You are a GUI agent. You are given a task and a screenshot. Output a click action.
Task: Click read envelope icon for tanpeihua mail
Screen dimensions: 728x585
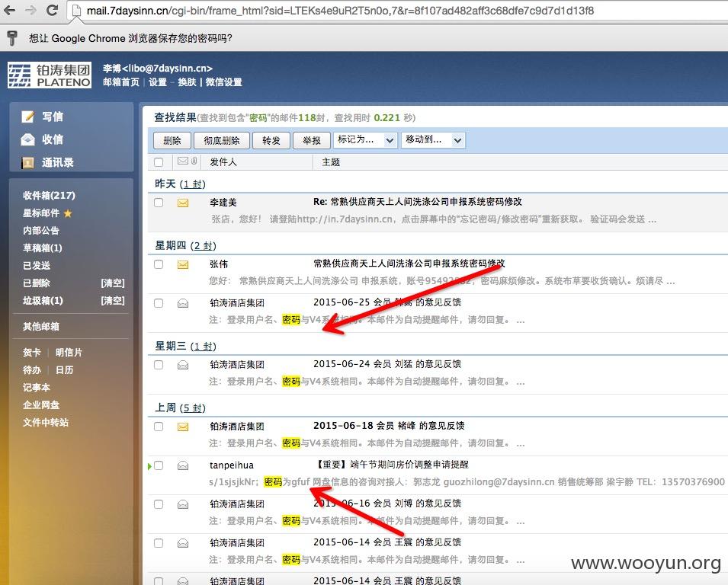coord(183,465)
